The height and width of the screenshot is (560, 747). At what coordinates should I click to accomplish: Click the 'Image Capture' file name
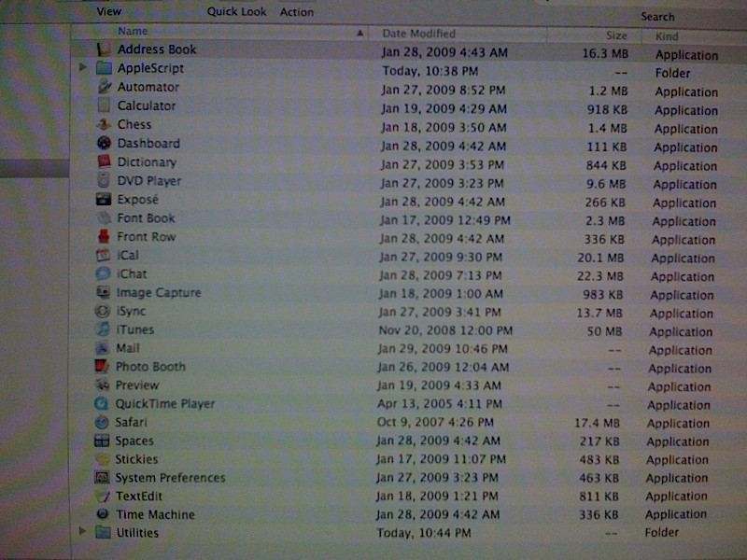coord(159,292)
